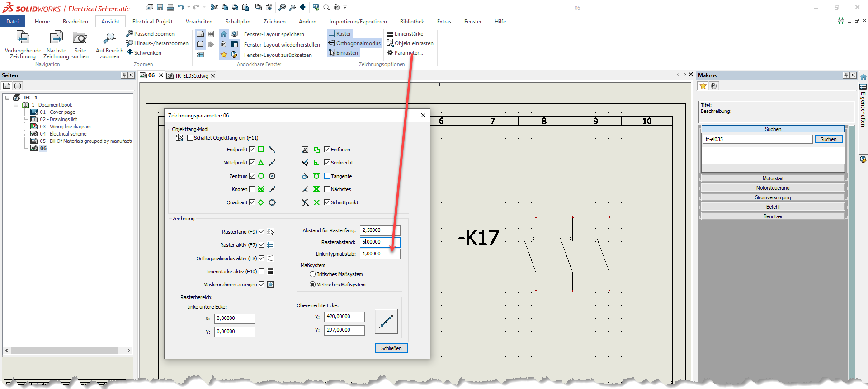Click Auf Bereich zoomen magnifier icon

click(x=109, y=37)
